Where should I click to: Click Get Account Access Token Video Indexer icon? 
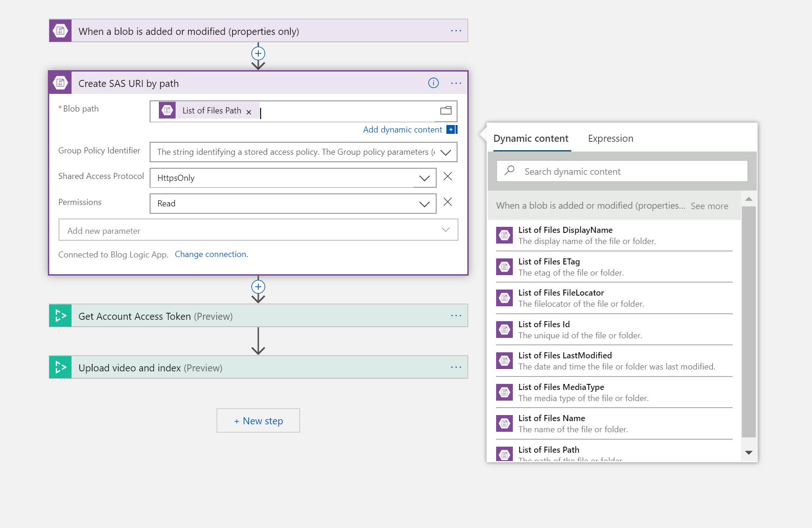[x=60, y=316]
